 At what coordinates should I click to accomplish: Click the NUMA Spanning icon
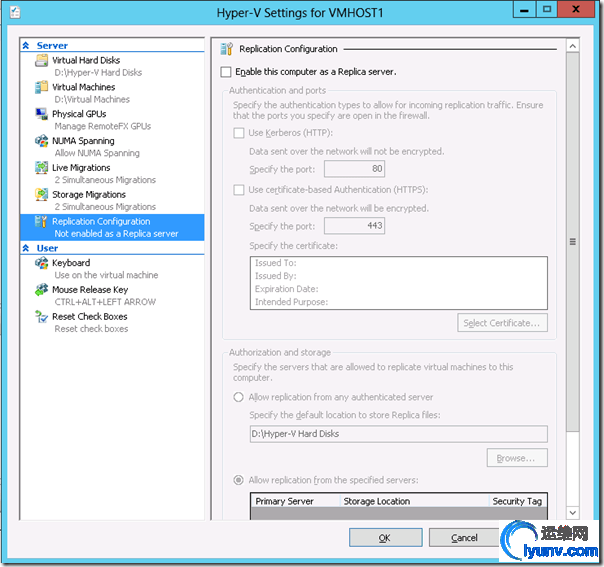click(41, 141)
